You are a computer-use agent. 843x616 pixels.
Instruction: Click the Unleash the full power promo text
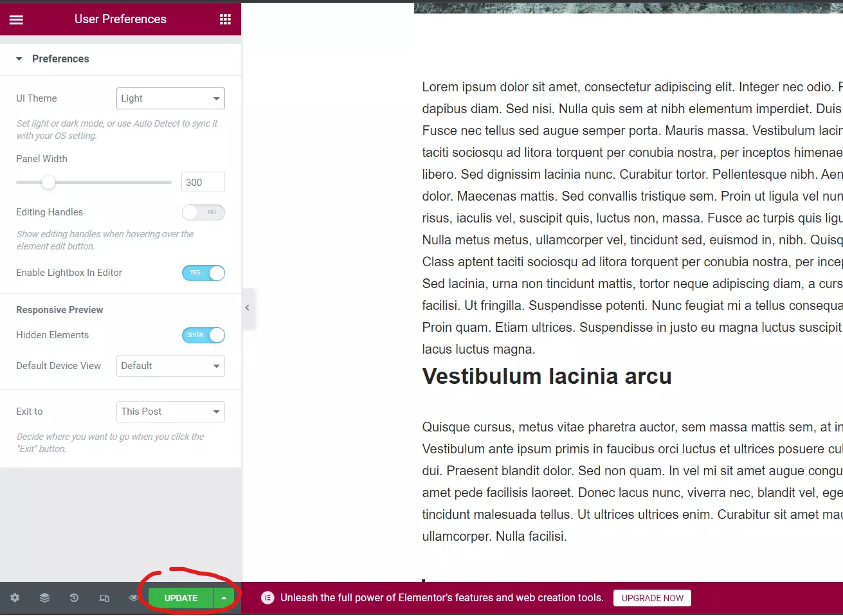pos(442,598)
